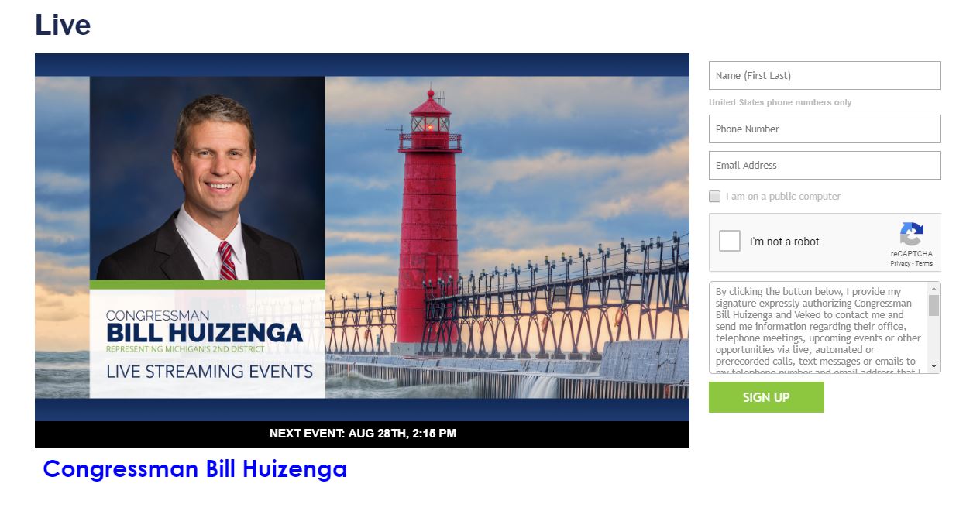Screen dimensions: 980x518
Task: Click the Live page heading
Action: coord(63,25)
